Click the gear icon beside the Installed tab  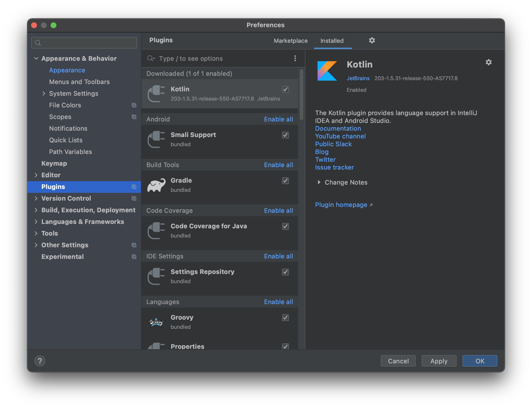(372, 40)
